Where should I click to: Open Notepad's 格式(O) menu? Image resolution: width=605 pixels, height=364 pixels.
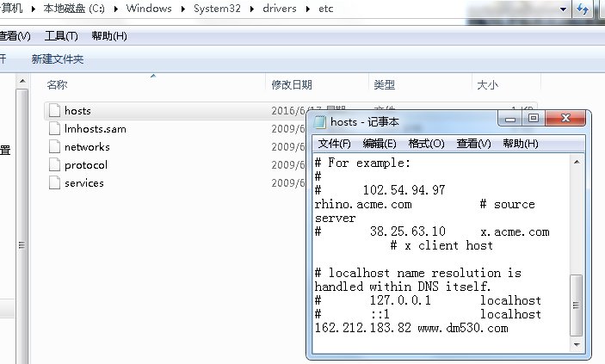[x=426, y=143]
